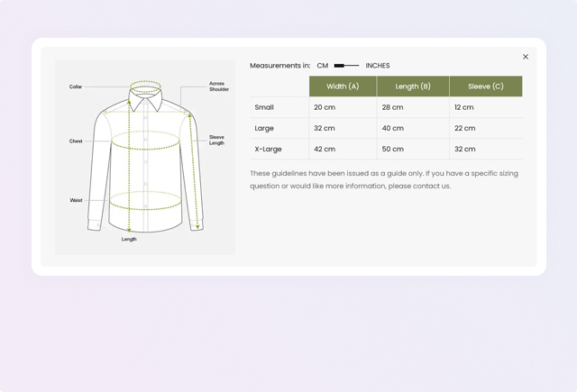Click the Chest label on the shirt

coord(76,141)
